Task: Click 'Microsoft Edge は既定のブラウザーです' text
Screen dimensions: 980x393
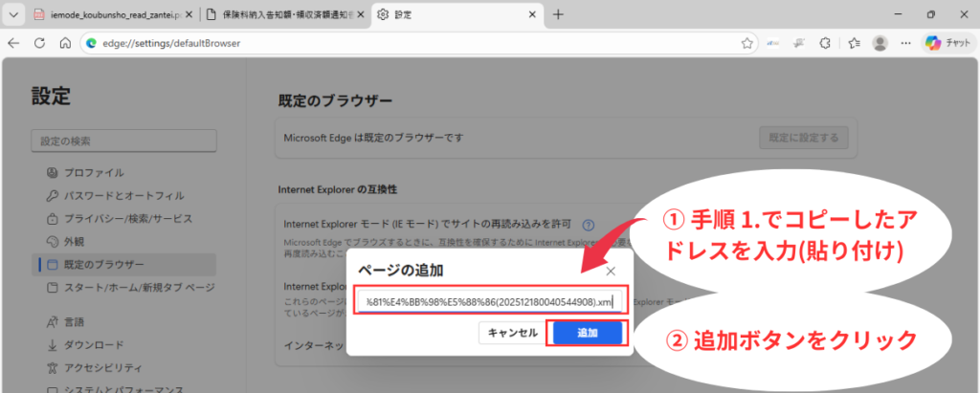Action: coord(374,138)
